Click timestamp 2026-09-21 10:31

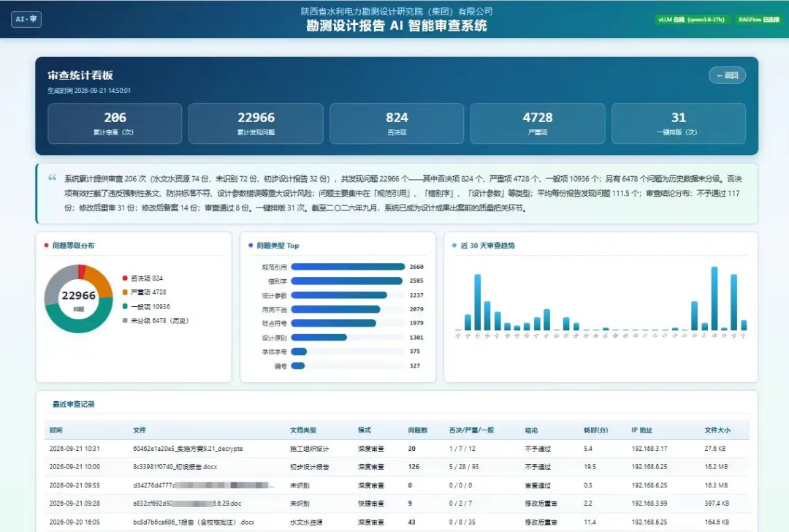tap(75, 449)
